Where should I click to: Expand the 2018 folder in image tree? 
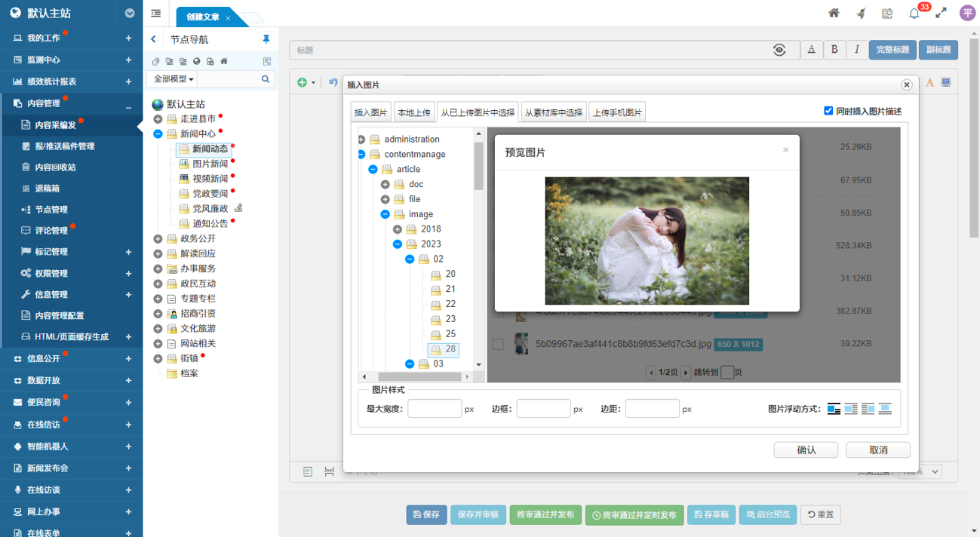click(x=398, y=229)
